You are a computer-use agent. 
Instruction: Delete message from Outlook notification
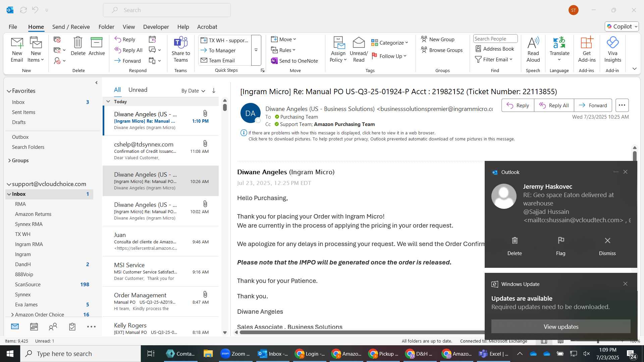515,246
